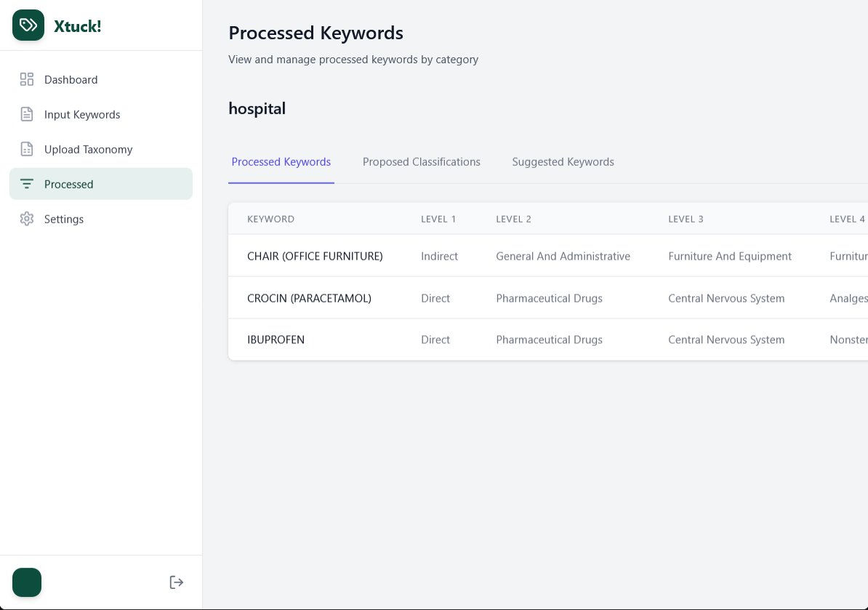
Task: Navigate to Dashboard via sidebar link
Action: coord(71,79)
